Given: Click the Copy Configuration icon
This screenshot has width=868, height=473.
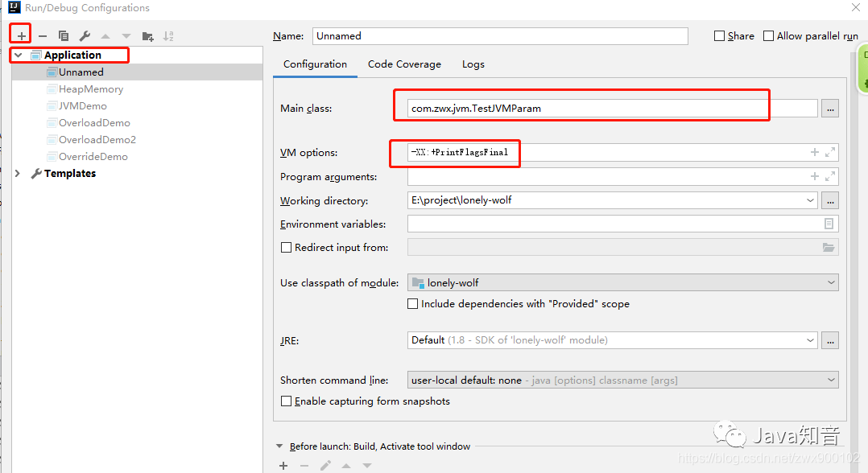Looking at the screenshot, I should [64, 36].
